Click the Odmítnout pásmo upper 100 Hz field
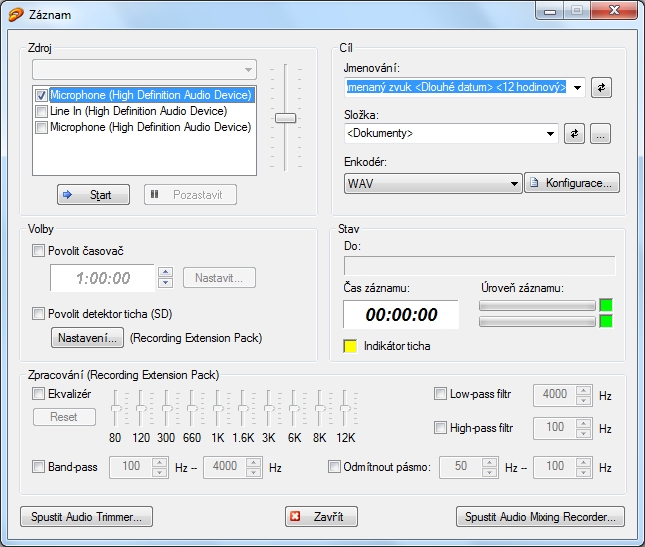 click(555, 467)
